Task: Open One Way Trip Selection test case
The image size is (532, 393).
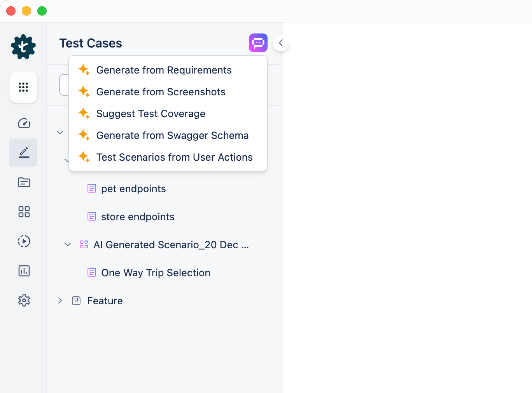Action: click(156, 273)
